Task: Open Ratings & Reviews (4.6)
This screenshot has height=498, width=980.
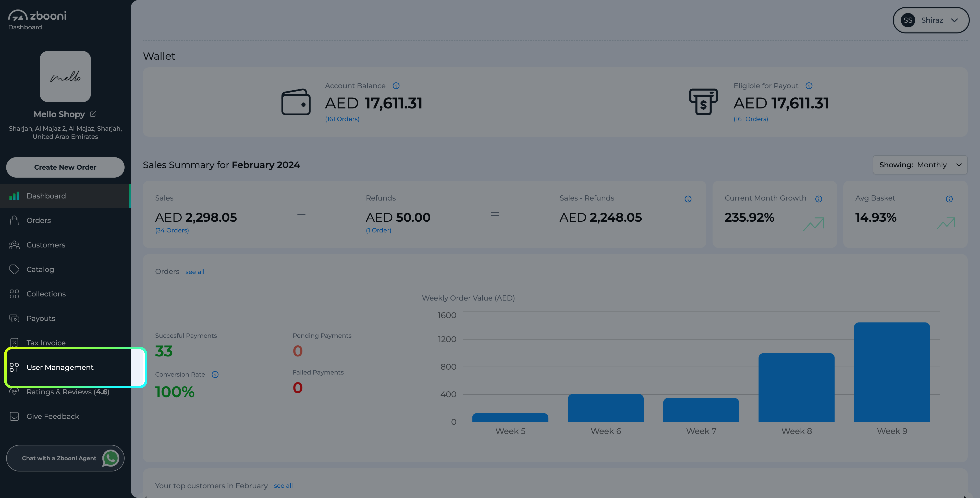Action: coord(65,392)
